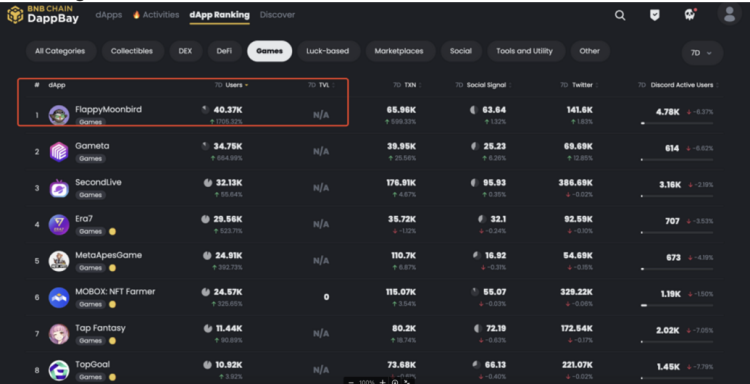
Task: Click the 4.78K Discord users value
Action: point(667,112)
